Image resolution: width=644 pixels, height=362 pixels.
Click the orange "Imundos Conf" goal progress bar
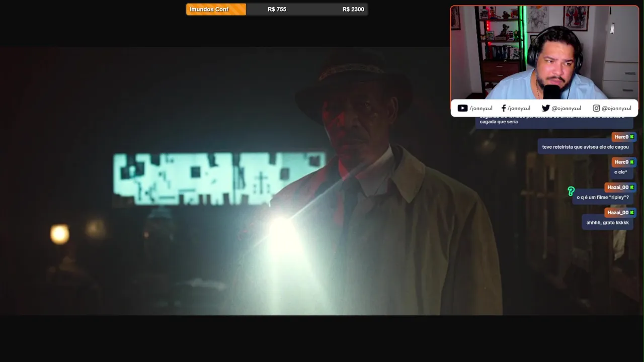pyautogui.click(x=216, y=9)
